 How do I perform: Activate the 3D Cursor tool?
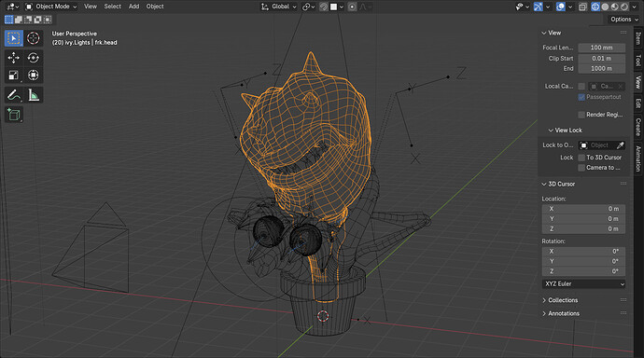click(34, 38)
